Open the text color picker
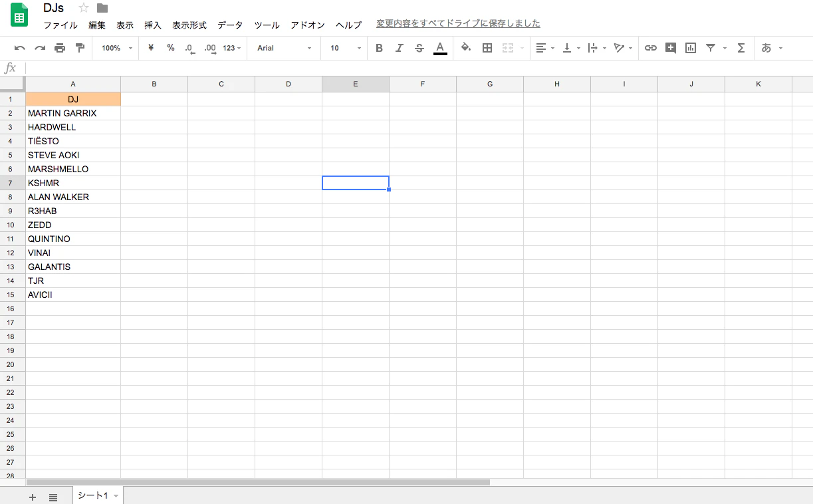The width and height of the screenshot is (813, 504). pyautogui.click(x=440, y=48)
